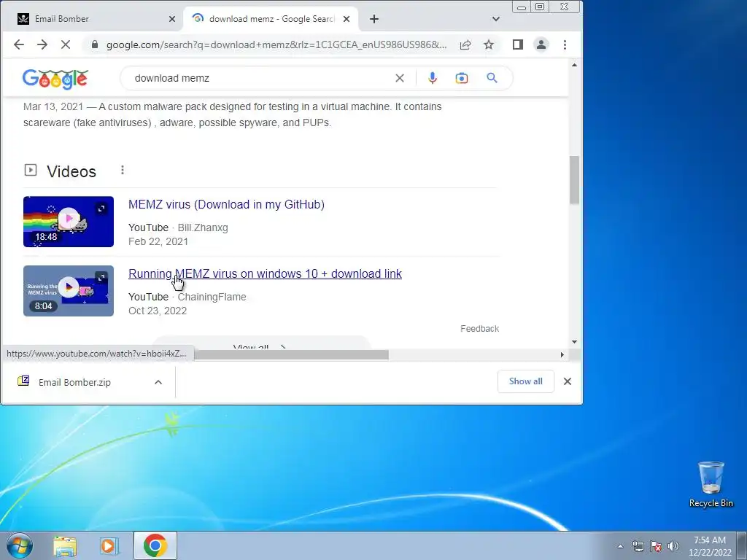Start voice search with the microphone

pos(432,78)
